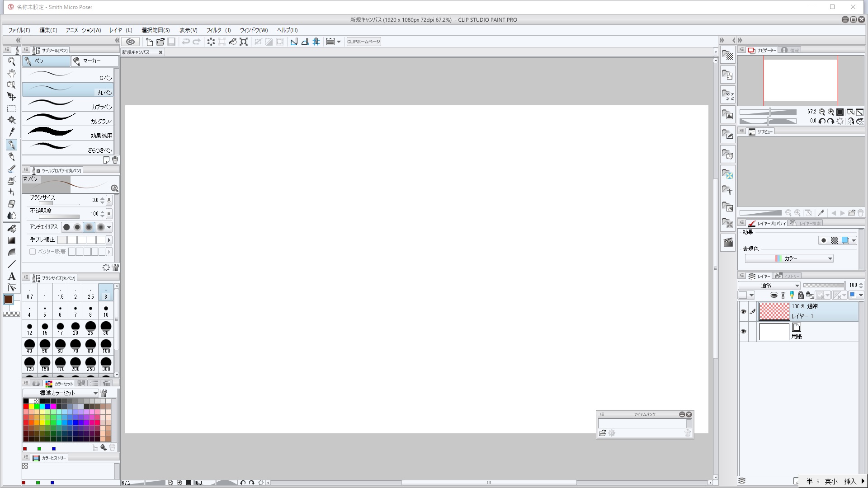Toggle visibility of 用紙 paper layer

tap(743, 332)
